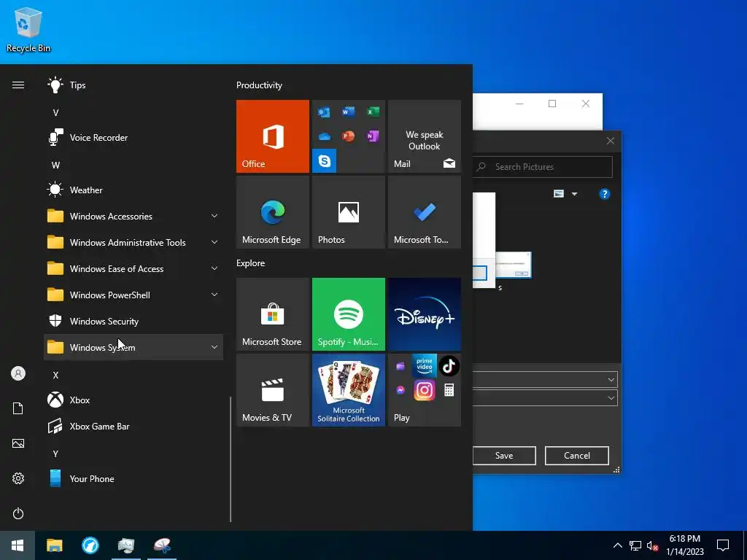Image resolution: width=747 pixels, height=560 pixels.
Task: Open the Weather app
Action: coord(133,190)
